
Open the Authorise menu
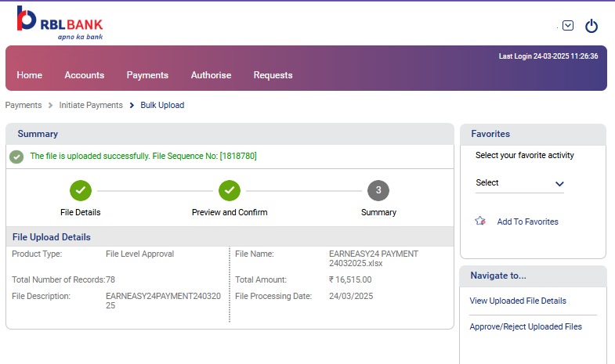click(211, 75)
